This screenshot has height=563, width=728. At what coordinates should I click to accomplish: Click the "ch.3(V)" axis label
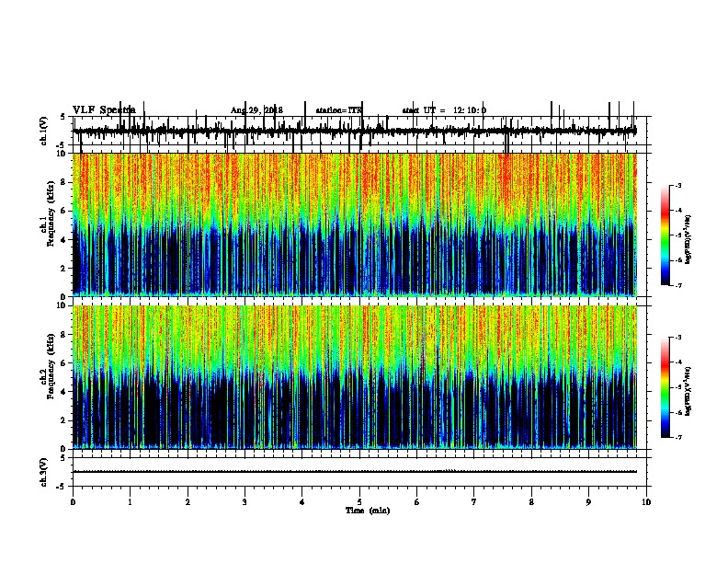[43, 472]
